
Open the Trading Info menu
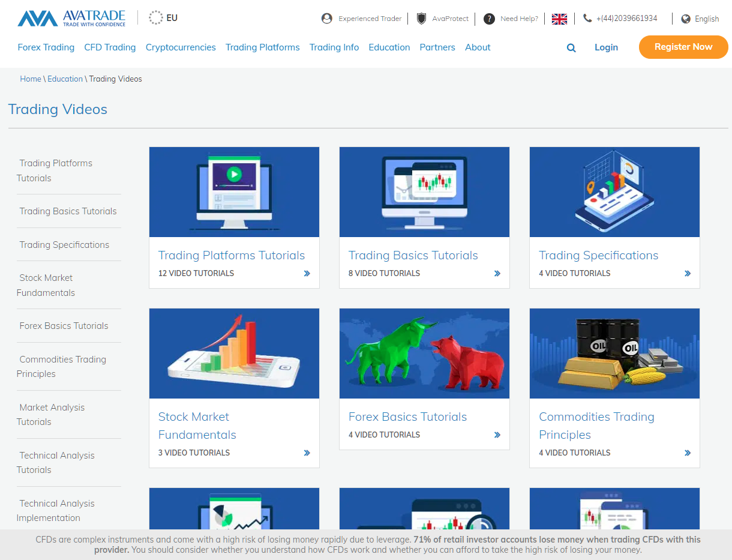click(x=334, y=47)
